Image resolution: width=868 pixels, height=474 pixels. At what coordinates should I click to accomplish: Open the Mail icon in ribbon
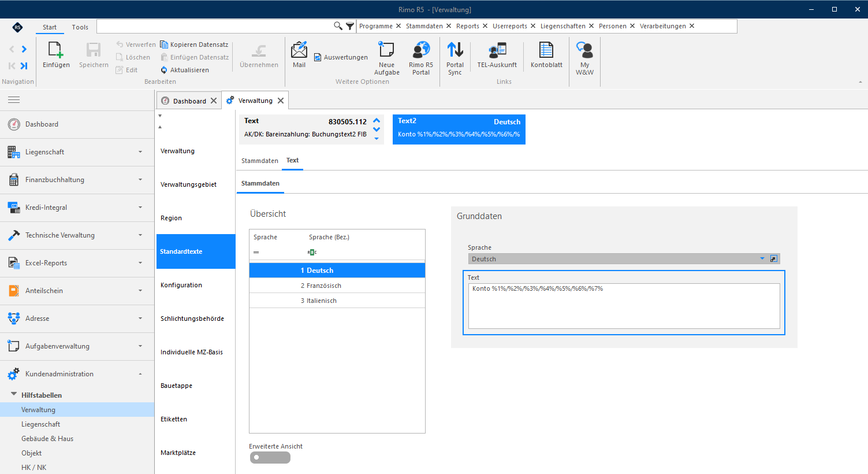(x=299, y=50)
